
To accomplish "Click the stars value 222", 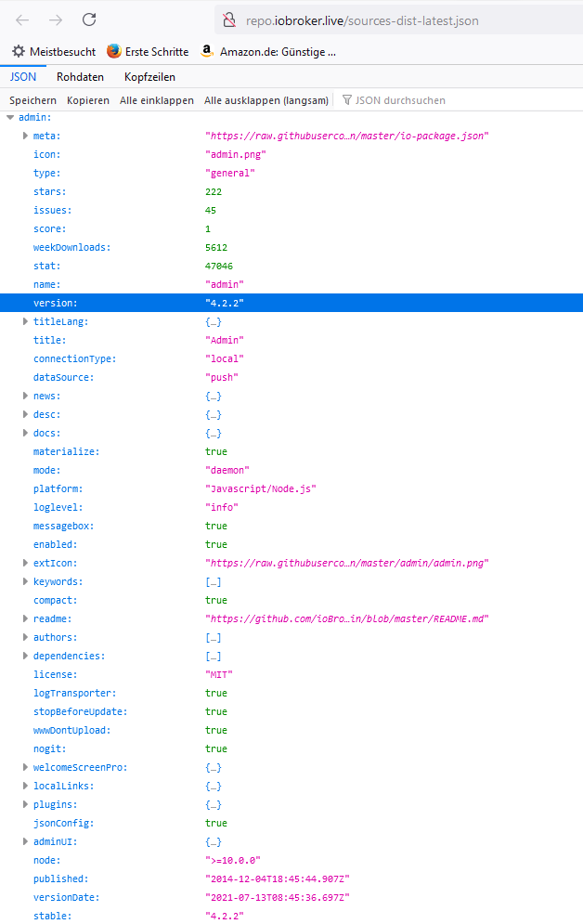I will (214, 191).
